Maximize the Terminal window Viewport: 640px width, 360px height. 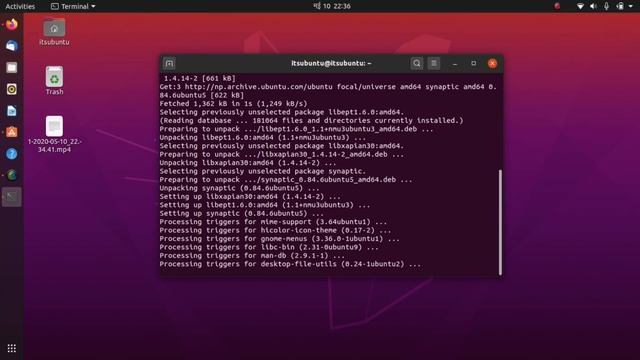pos(473,63)
